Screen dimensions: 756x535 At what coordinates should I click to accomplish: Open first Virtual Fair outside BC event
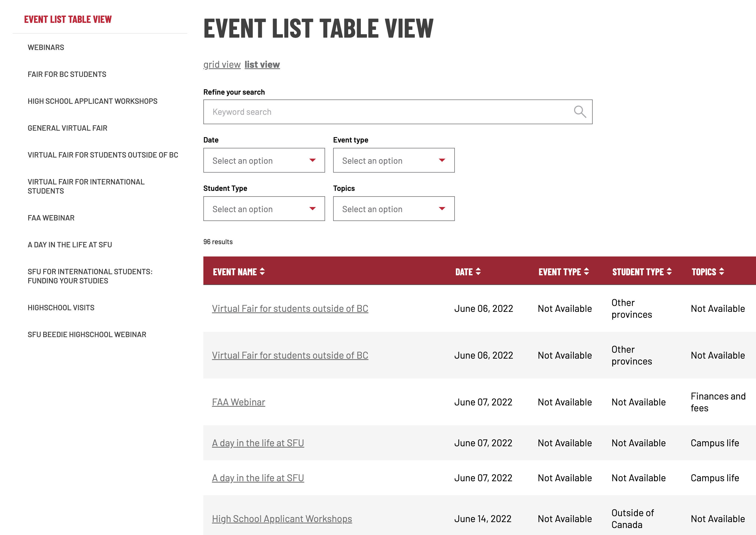[x=290, y=309]
